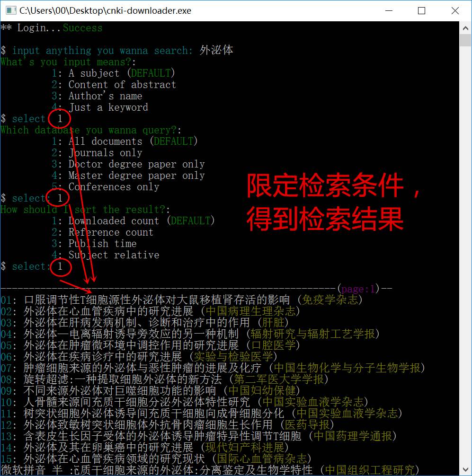Close the cnki-downloader.exe window
The image size is (472, 476).
point(454,10)
